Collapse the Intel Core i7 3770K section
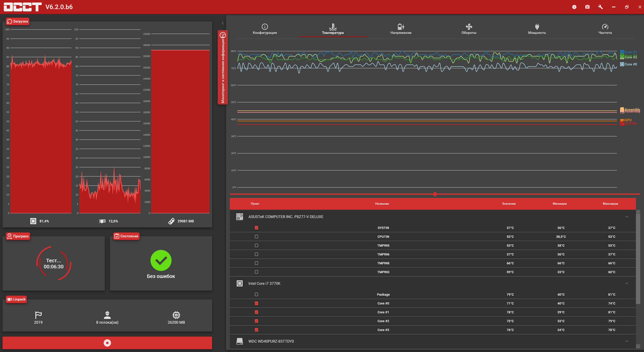 627,284
